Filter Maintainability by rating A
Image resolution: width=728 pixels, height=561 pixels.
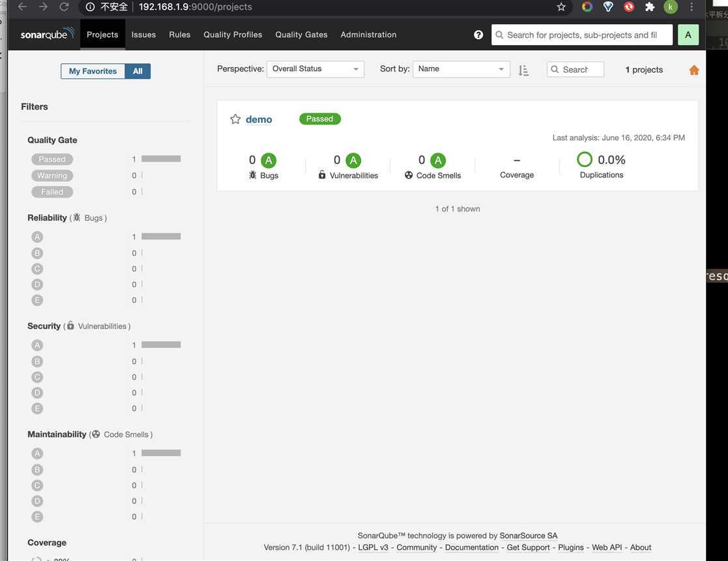[37, 453]
